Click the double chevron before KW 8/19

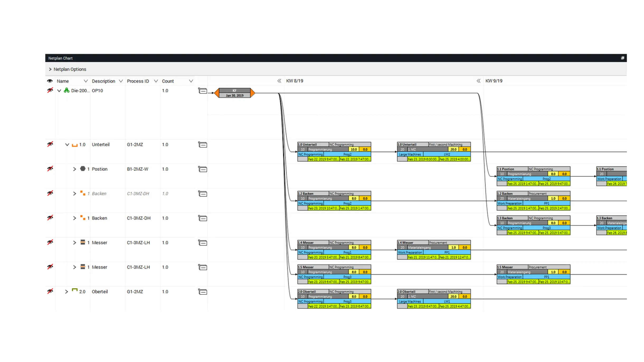coord(279,81)
